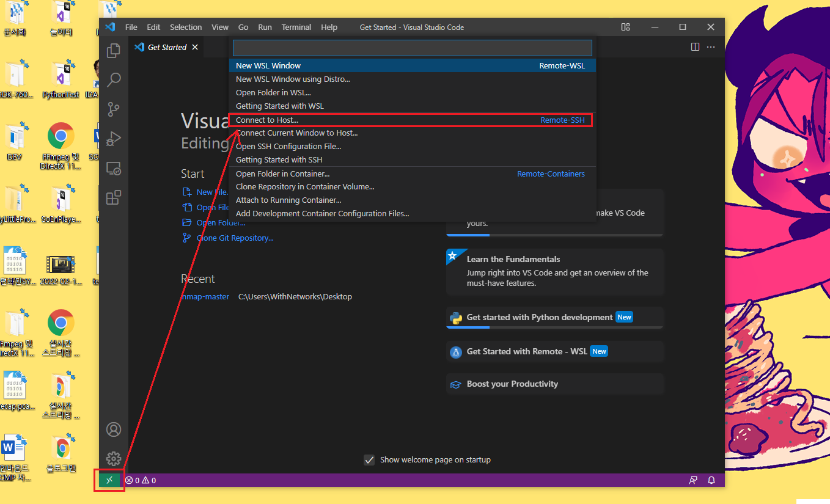The height and width of the screenshot is (504, 830).
Task: Choose Open SSH Configuration File...
Action: click(413, 146)
